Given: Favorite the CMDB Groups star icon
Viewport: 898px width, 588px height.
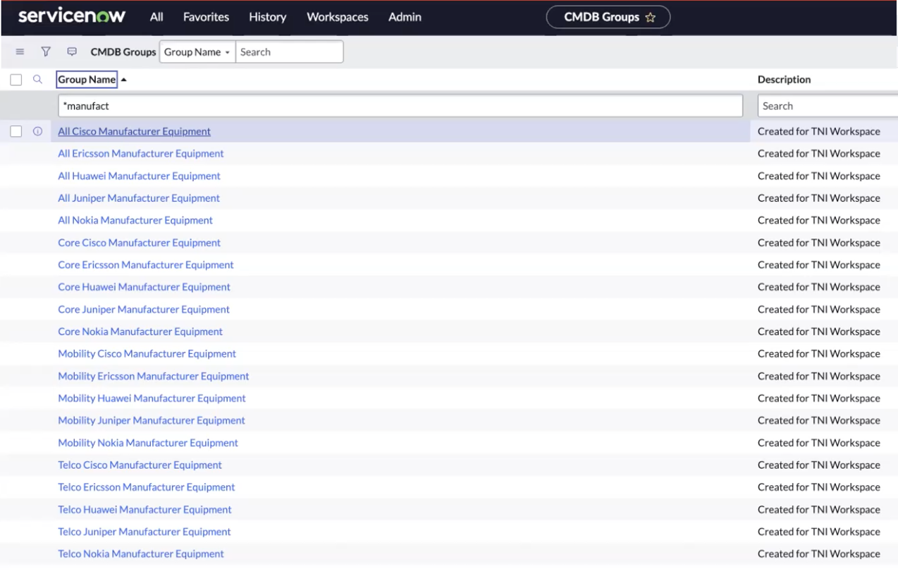Looking at the screenshot, I should point(650,18).
